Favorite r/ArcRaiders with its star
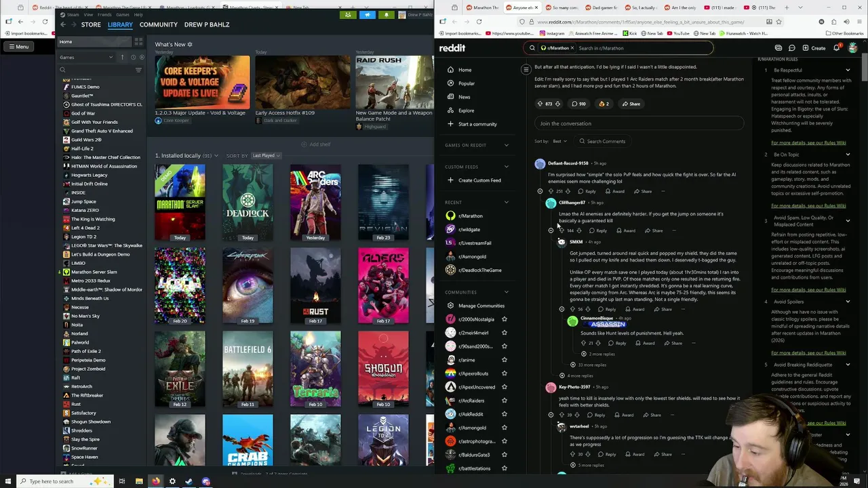 (504, 401)
